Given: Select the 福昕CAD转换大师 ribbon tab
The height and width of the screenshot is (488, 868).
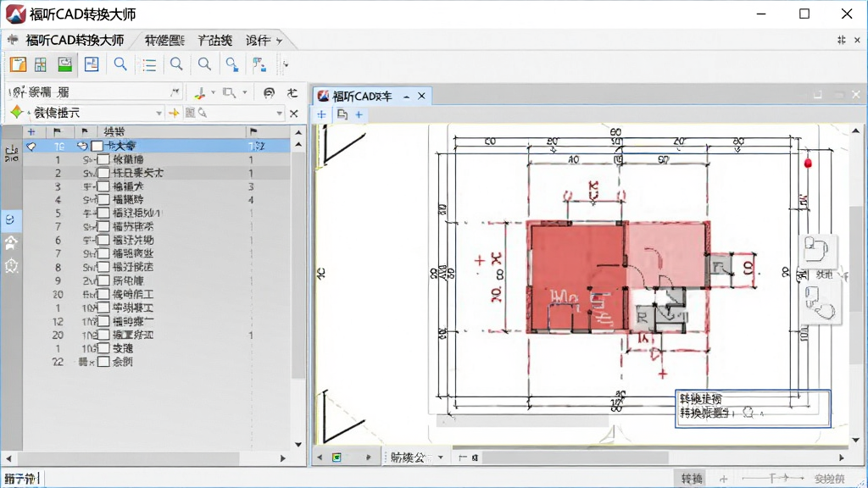Looking at the screenshot, I should [75, 41].
